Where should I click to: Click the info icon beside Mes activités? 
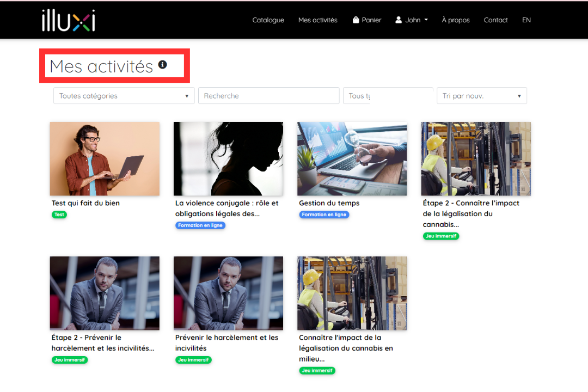click(162, 65)
